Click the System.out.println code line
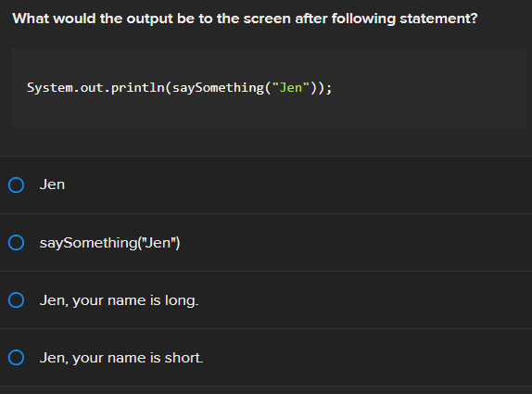532x394 pixels. point(180,87)
